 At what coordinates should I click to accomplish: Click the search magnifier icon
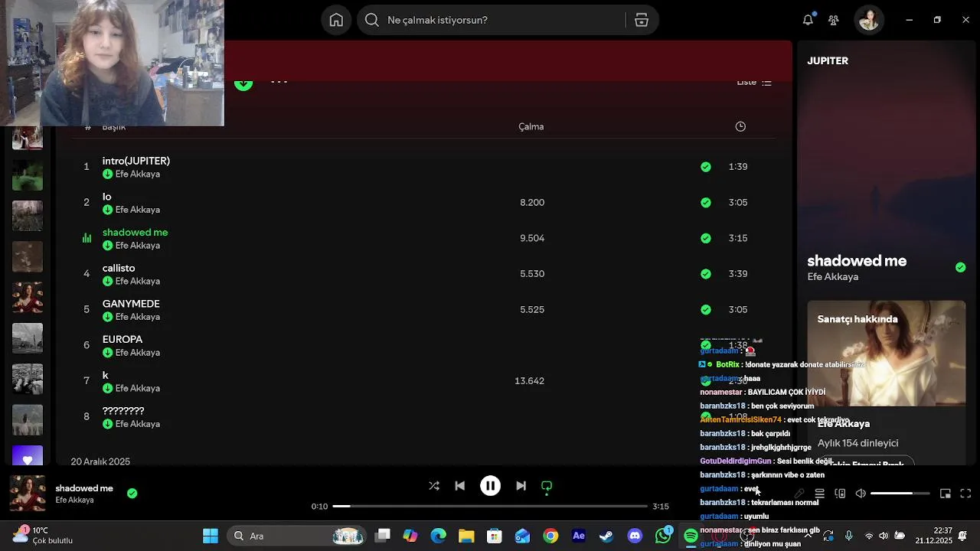coord(372,20)
